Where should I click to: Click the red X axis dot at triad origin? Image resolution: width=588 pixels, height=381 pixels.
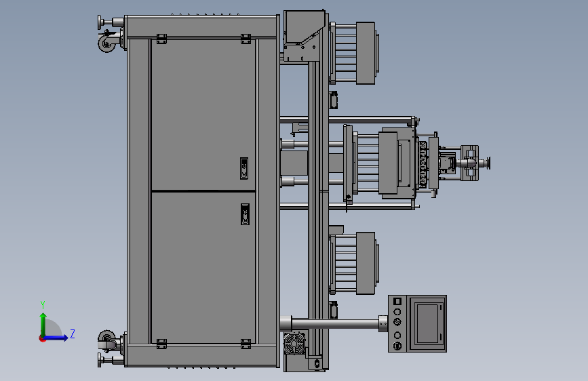click(x=42, y=338)
